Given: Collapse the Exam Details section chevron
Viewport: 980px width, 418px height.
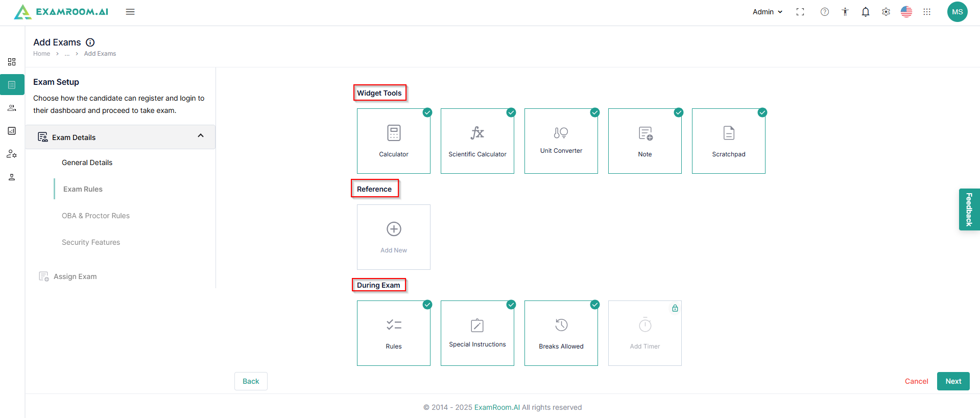Looking at the screenshot, I should click(x=201, y=136).
